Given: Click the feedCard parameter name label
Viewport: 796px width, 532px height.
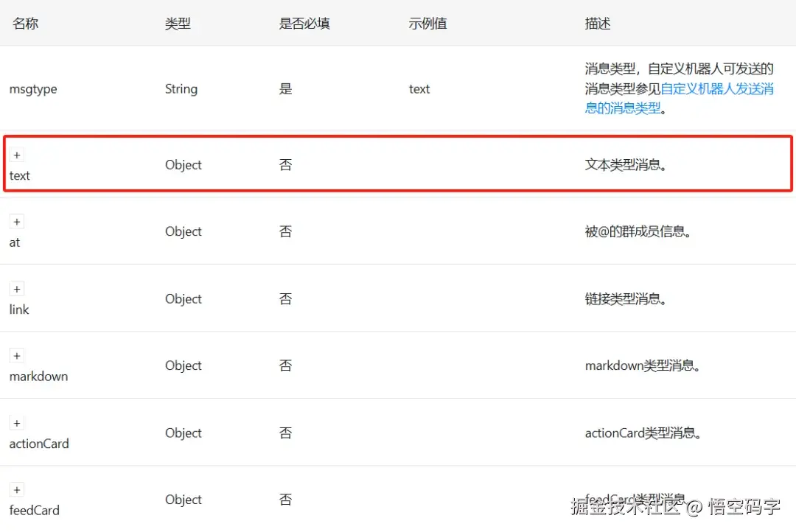Looking at the screenshot, I should (35, 510).
